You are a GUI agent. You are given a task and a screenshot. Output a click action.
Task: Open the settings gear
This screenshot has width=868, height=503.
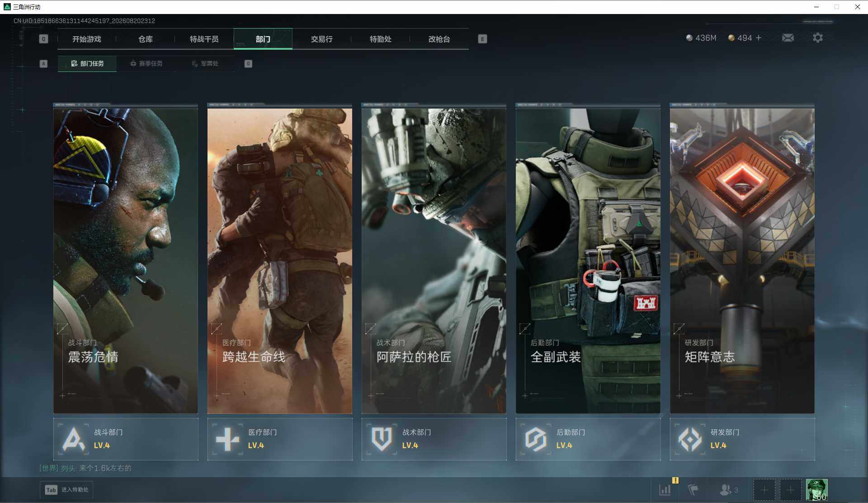(x=818, y=38)
